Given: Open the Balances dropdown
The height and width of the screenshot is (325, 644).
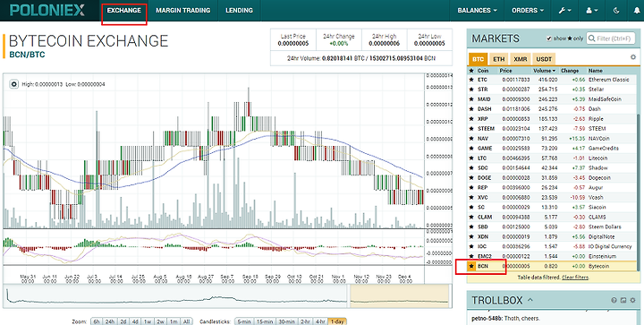Looking at the screenshot, I should tap(478, 11).
